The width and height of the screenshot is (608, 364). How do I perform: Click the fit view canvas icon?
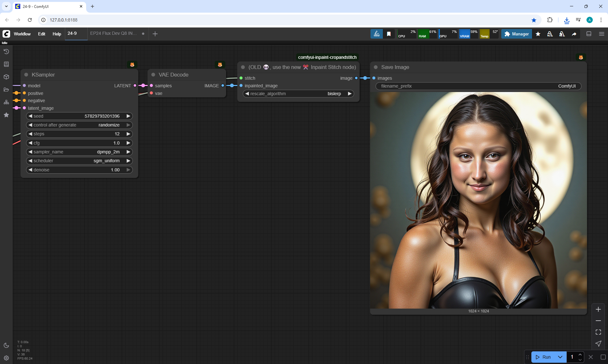coord(598,332)
